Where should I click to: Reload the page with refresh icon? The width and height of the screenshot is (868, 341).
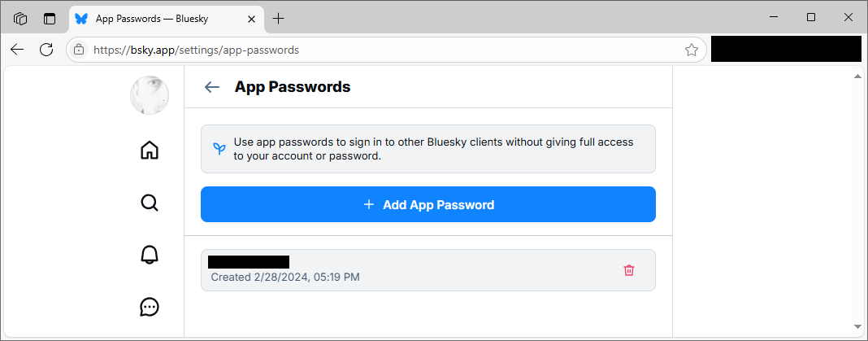(46, 50)
